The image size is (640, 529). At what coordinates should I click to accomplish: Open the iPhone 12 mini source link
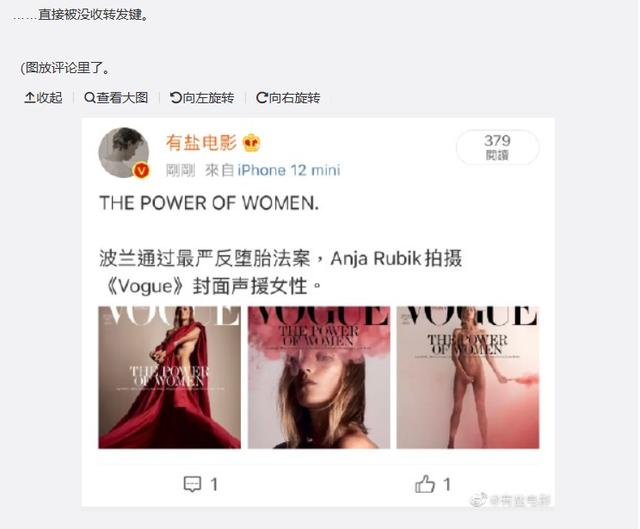pos(289,170)
